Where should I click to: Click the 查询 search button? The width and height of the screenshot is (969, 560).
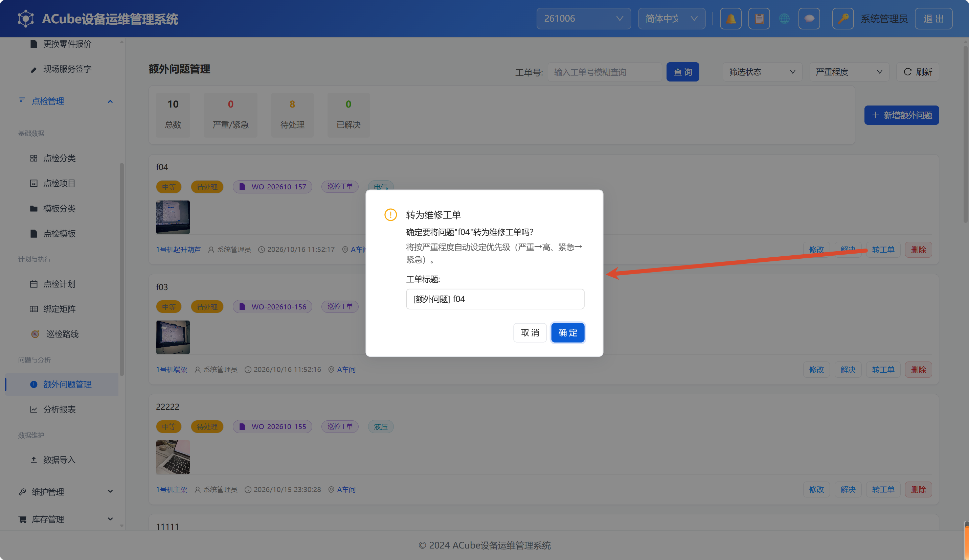tap(682, 72)
